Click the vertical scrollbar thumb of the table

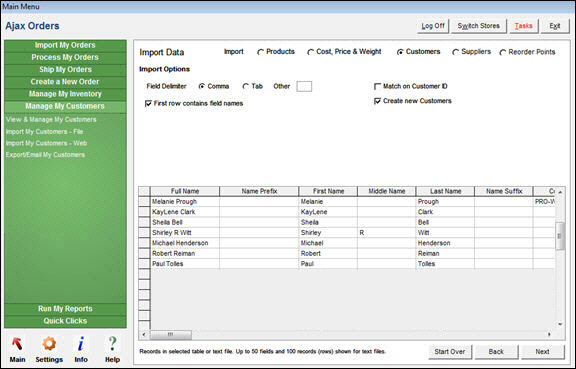(560, 236)
